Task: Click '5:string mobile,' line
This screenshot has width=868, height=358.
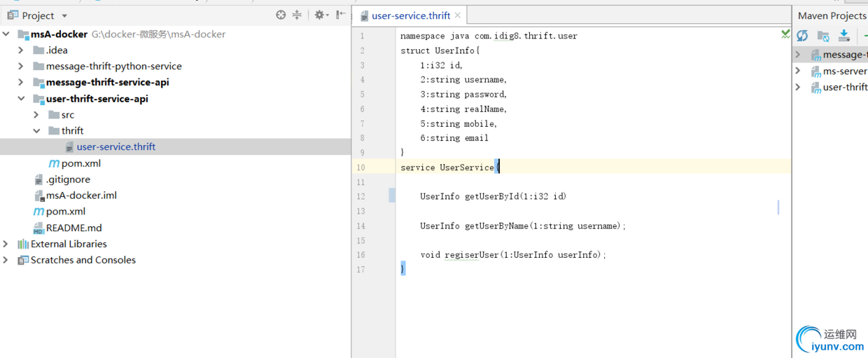Action: pos(458,123)
